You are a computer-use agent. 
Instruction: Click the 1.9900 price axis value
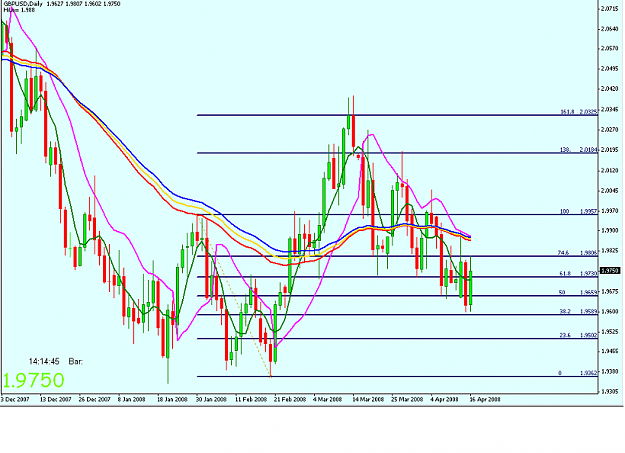coord(609,230)
